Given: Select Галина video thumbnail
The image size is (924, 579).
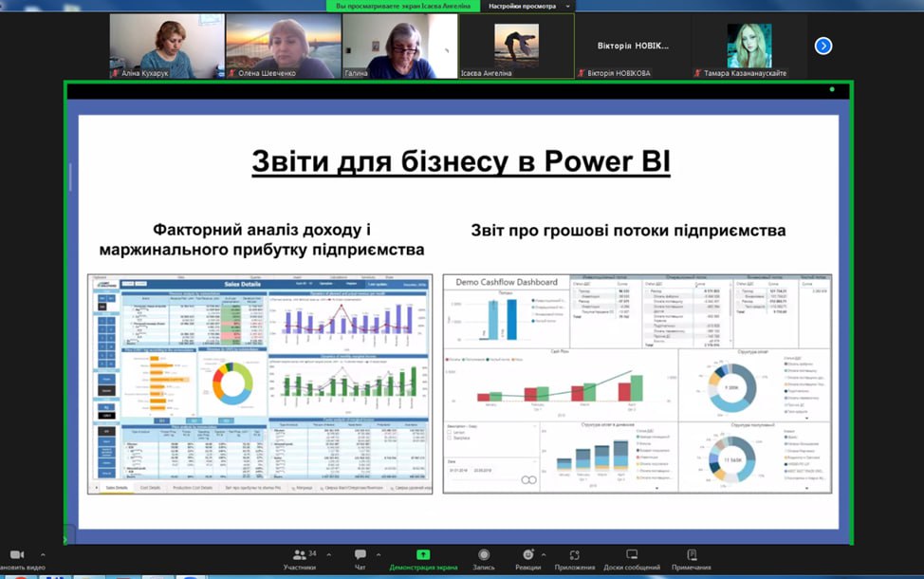Looking at the screenshot, I should point(399,46).
